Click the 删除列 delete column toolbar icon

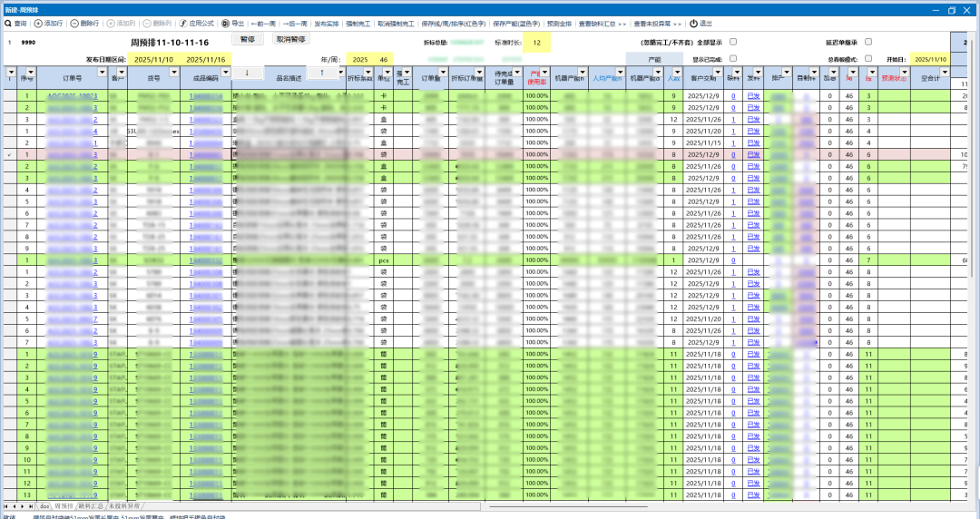pyautogui.click(x=147, y=23)
